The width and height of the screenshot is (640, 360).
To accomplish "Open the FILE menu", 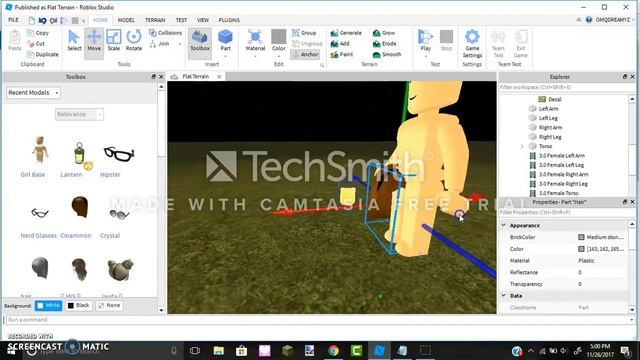I will 13,20.
